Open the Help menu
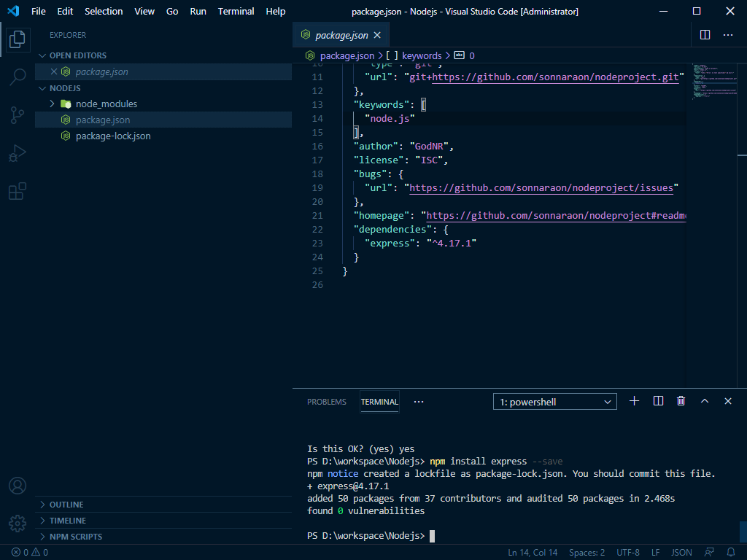This screenshot has width=747, height=560. coord(275,11)
